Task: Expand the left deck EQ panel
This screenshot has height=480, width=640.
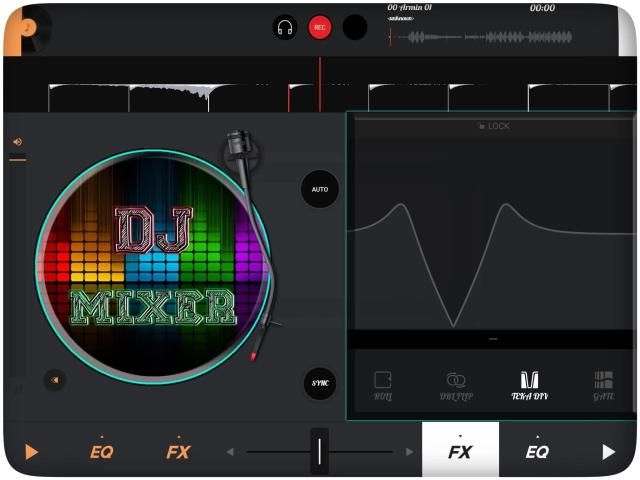Action: pos(101,451)
